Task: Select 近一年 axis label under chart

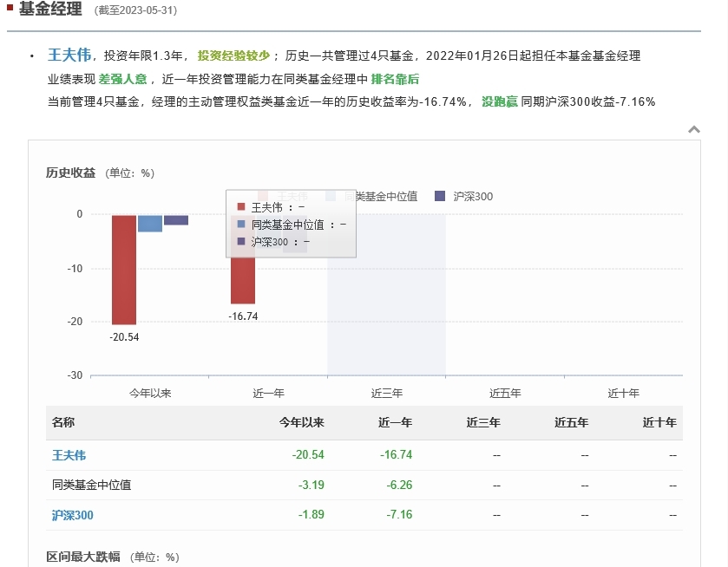Action: point(268,394)
